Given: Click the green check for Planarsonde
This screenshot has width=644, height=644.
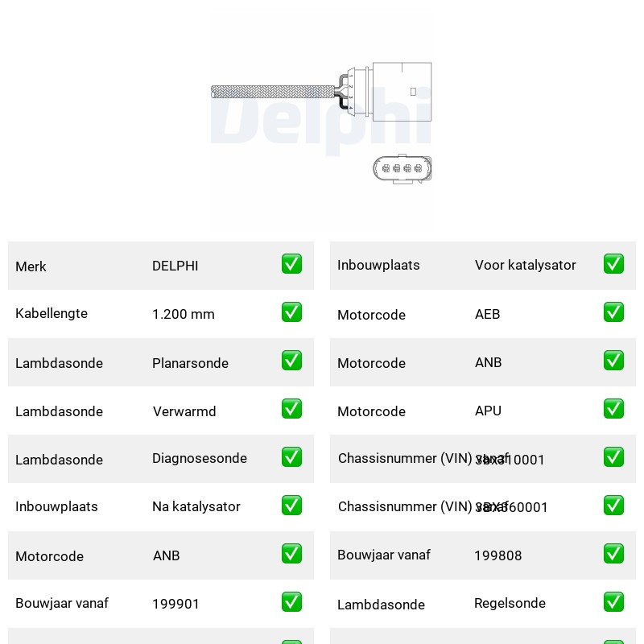Looking at the screenshot, I should coord(291,360).
